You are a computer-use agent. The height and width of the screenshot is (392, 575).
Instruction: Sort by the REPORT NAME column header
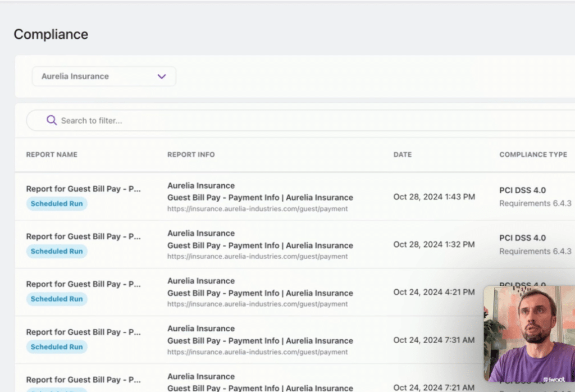coord(52,155)
